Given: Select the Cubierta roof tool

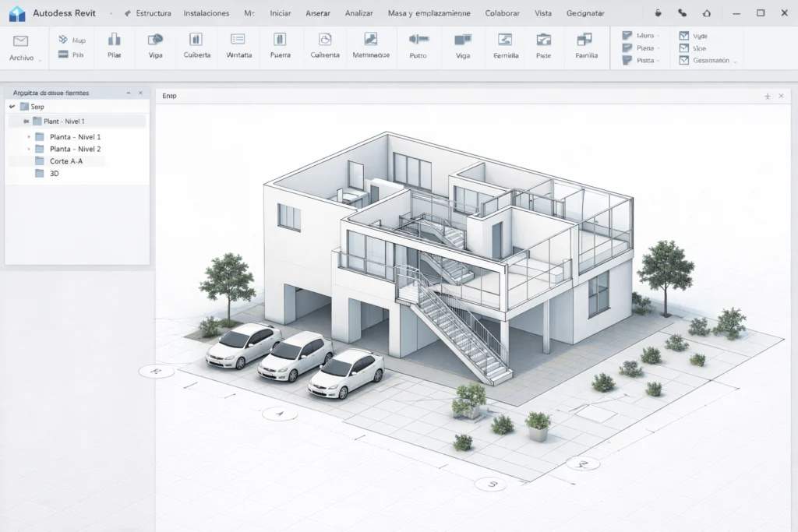Looking at the screenshot, I should 196,47.
